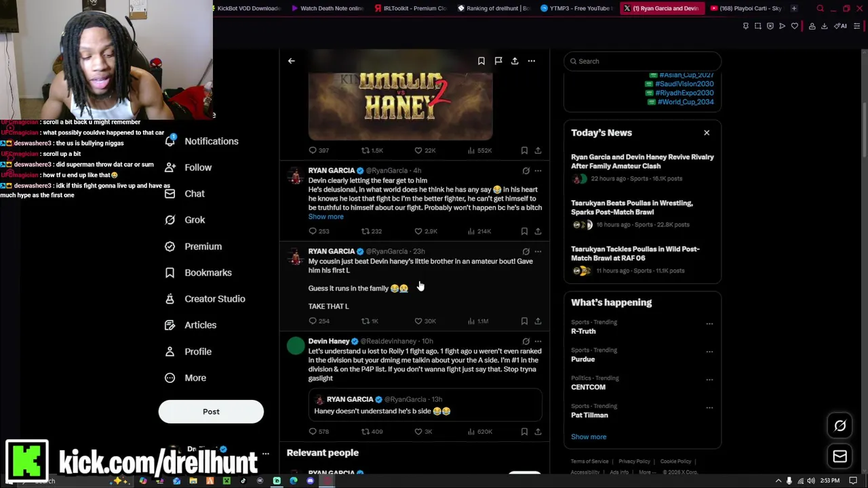868x488 pixels.
Task: Open Articles in the sidebar
Action: 191,325
